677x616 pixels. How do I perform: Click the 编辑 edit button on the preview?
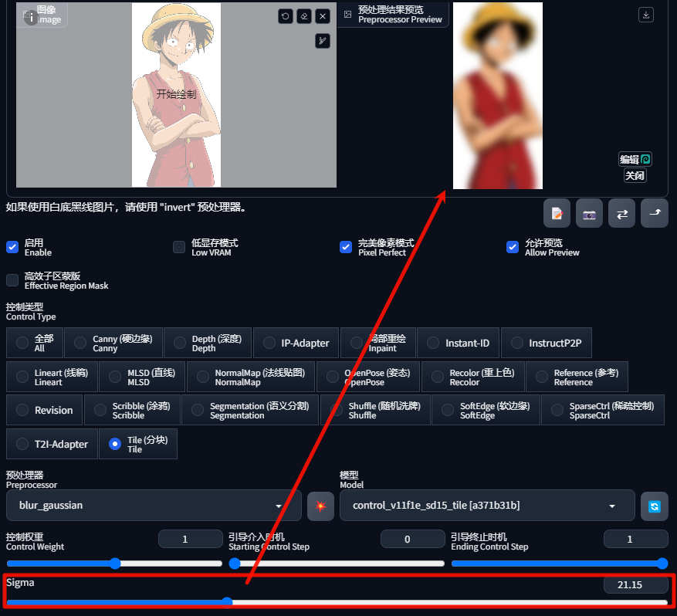pyautogui.click(x=635, y=159)
